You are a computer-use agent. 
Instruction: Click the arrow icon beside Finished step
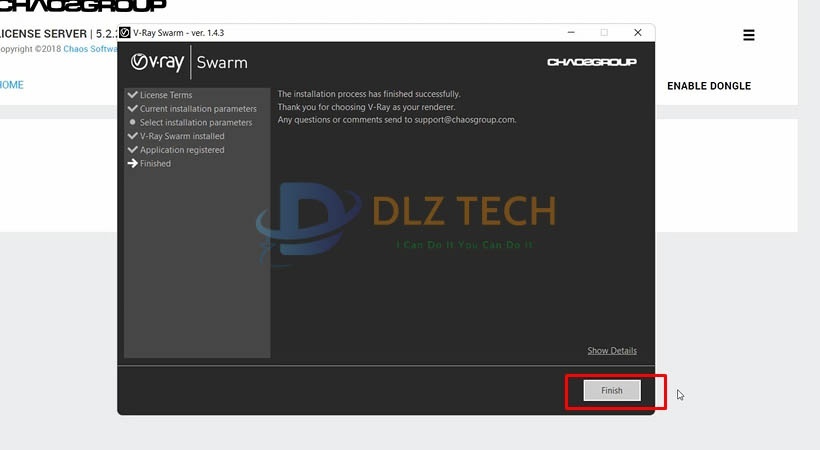click(x=132, y=164)
